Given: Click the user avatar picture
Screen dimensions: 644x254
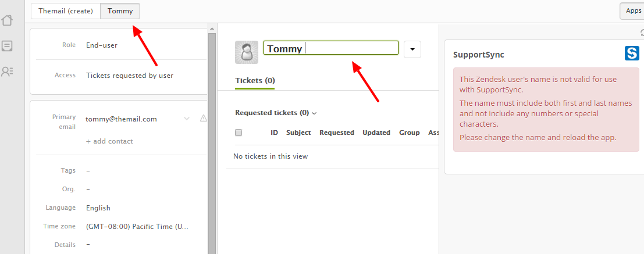Looking at the screenshot, I should [x=247, y=52].
